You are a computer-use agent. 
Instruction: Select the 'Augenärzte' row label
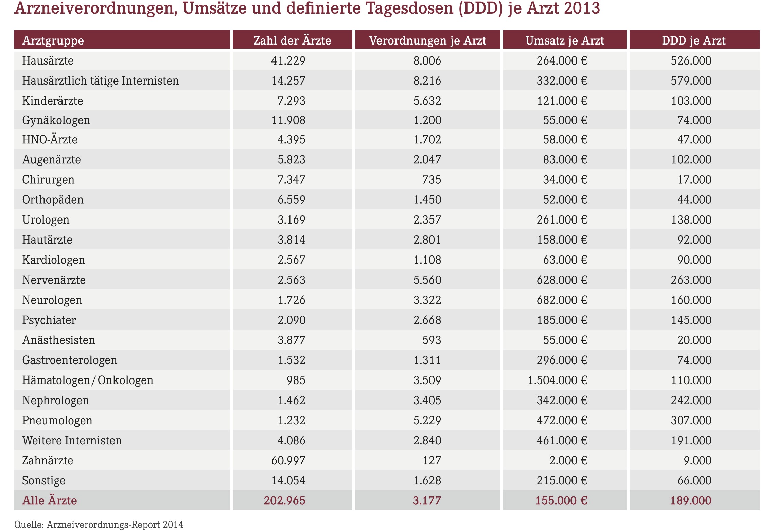point(51,160)
